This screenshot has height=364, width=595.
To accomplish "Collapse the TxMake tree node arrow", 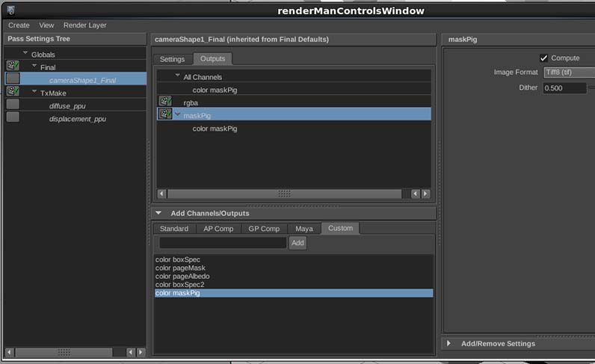I will [x=34, y=91].
